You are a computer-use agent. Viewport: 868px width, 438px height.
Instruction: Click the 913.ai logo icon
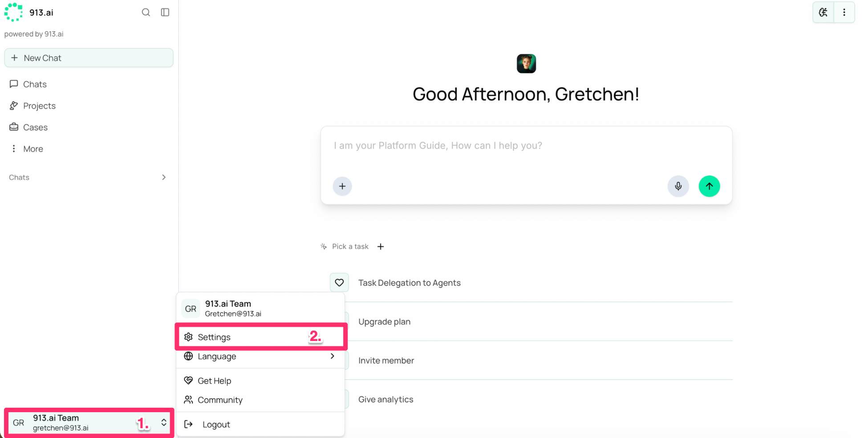point(13,12)
